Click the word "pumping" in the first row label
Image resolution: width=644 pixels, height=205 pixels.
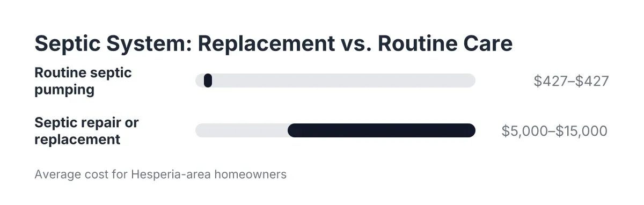pyautogui.click(x=64, y=90)
